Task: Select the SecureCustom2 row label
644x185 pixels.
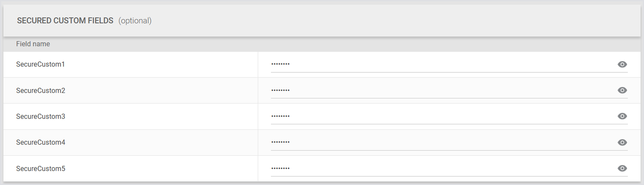Action: [x=40, y=90]
